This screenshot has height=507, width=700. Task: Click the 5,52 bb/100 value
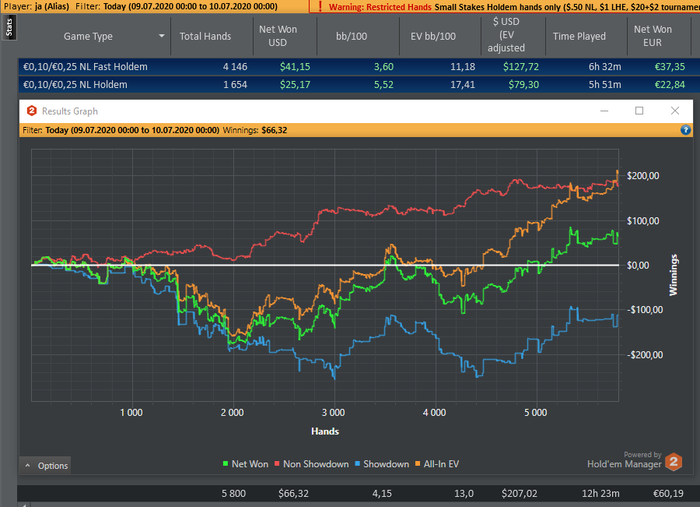pos(383,84)
